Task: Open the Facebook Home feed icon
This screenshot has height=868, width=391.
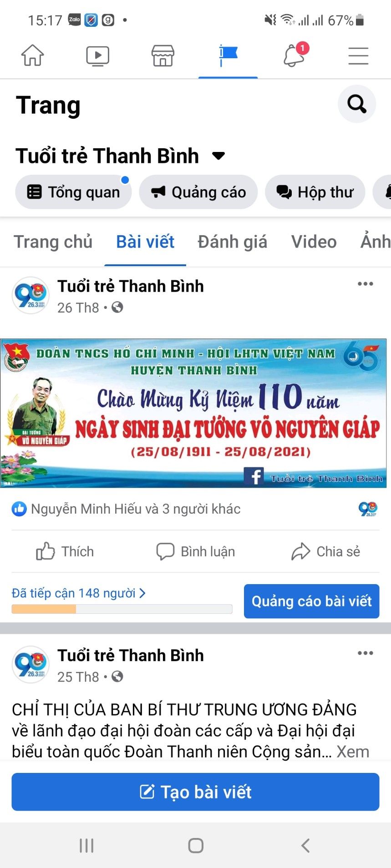Action: coord(33,56)
